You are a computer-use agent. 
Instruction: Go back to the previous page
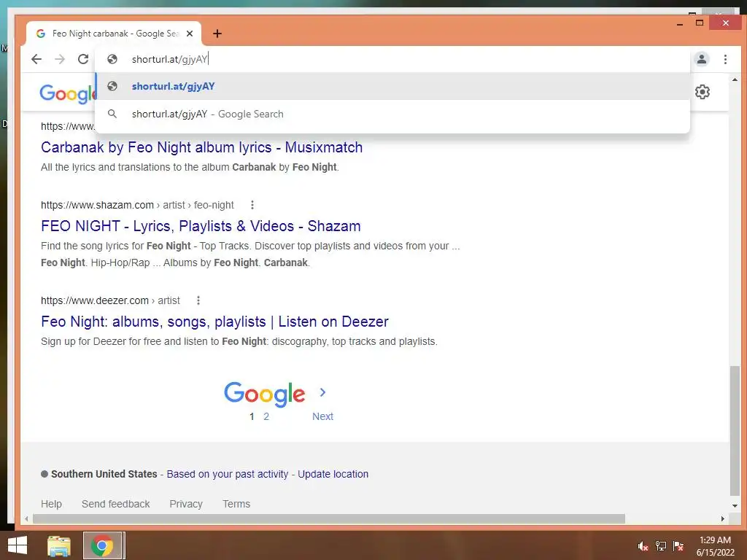36,59
